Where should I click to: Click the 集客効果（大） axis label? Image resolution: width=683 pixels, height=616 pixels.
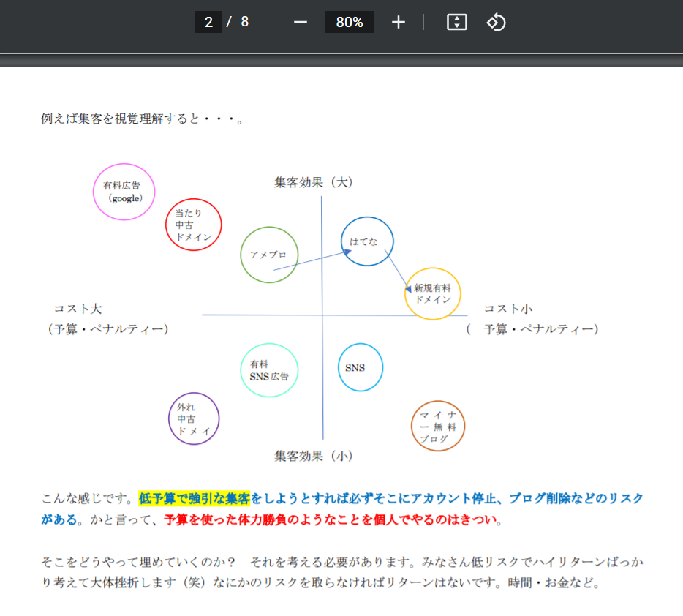click(314, 182)
